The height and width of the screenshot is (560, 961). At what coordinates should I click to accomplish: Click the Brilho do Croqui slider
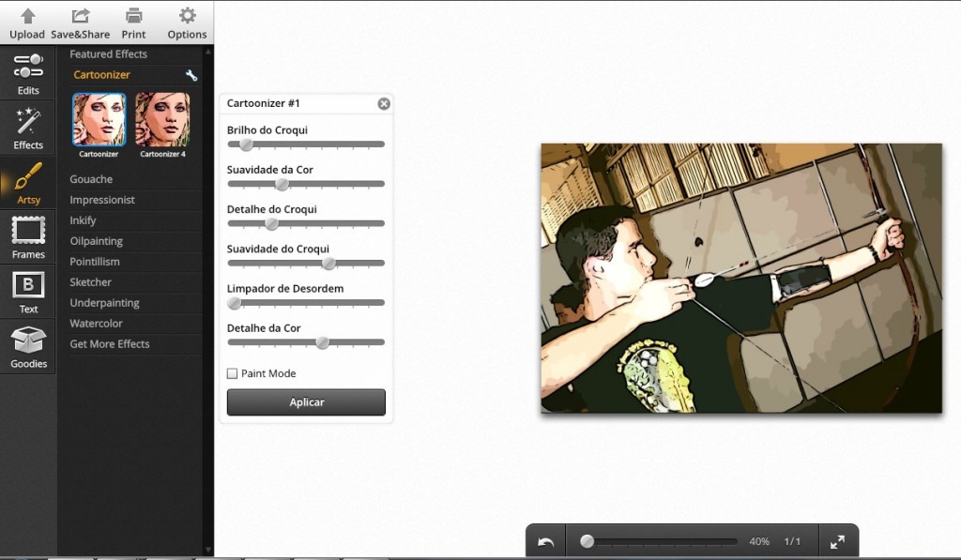coord(306,144)
